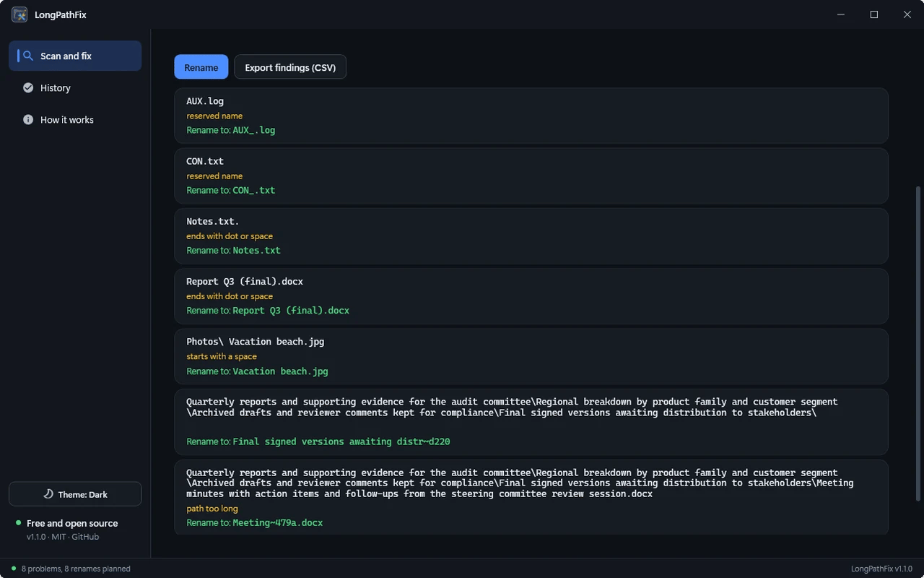Minimize the LongPathFix window

841,14
